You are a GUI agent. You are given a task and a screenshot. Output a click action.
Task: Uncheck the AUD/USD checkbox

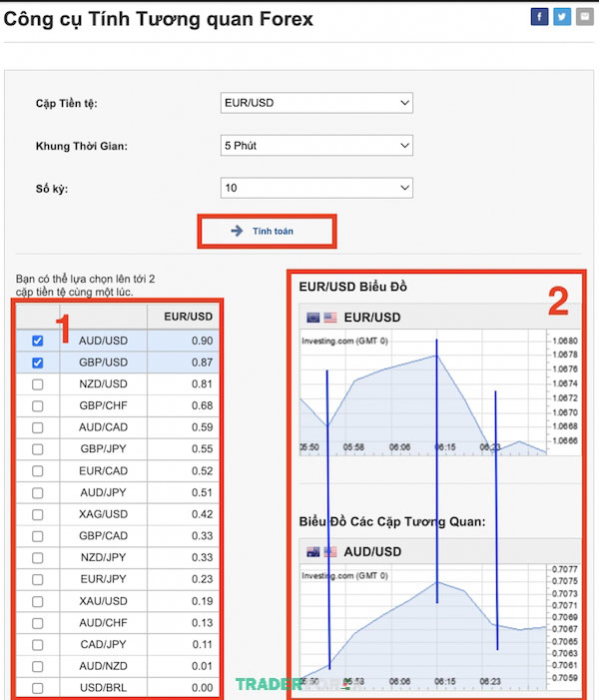tap(38, 342)
